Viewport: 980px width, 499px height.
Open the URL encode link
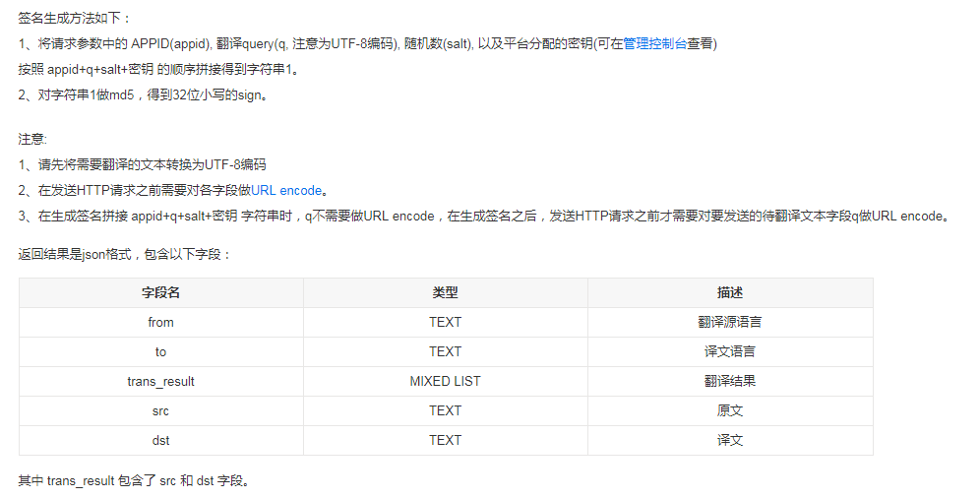click(x=286, y=191)
